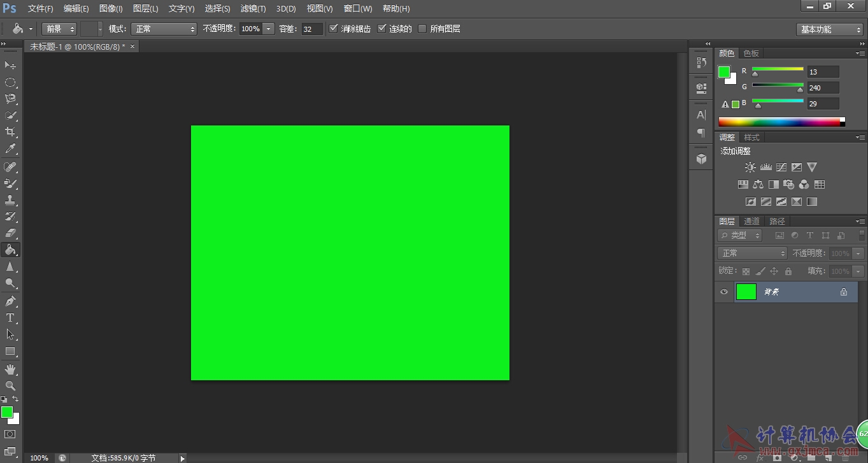Select the Rectangle shape tool
Image resolution: width=868 pixels, height=463 pixels.
[x=10, y=351]
